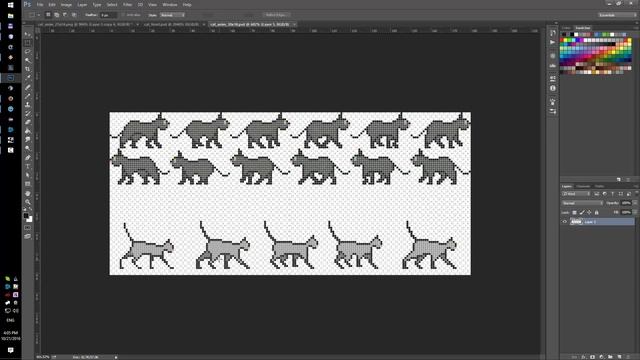This screenshot has width=640, height=360.
Task: Select the Eraser tool
Action: (x=27, y=122)
